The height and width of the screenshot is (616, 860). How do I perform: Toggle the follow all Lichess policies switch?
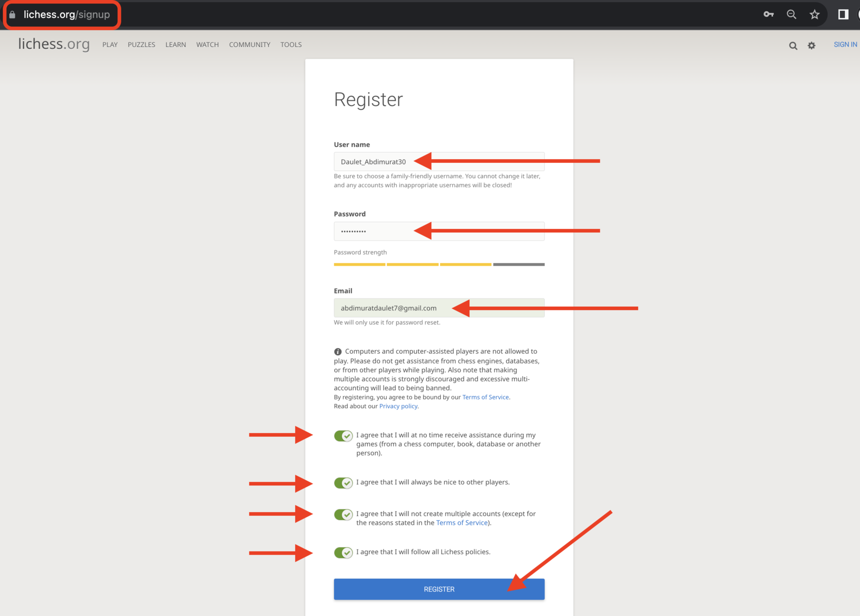tap(343, 553)
